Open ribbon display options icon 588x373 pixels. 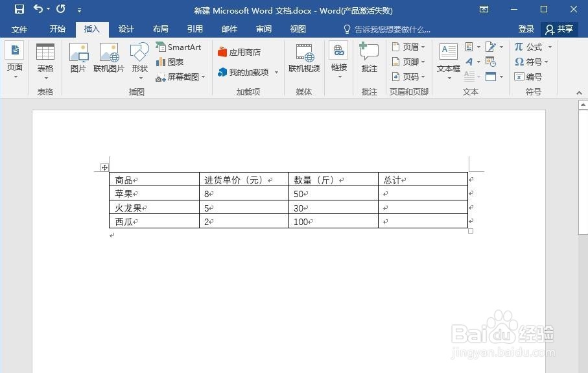(x=484, y=9)
